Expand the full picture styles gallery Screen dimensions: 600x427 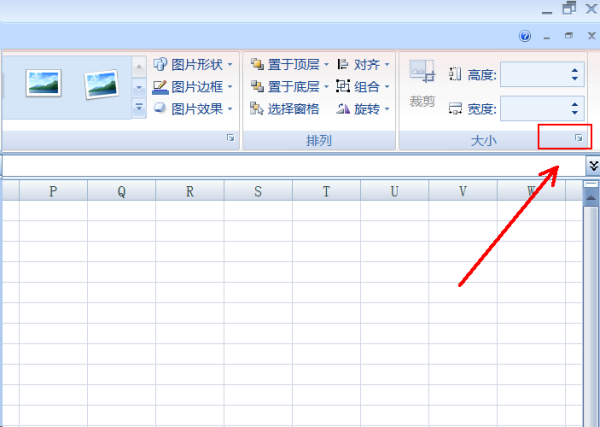[139, 107]
